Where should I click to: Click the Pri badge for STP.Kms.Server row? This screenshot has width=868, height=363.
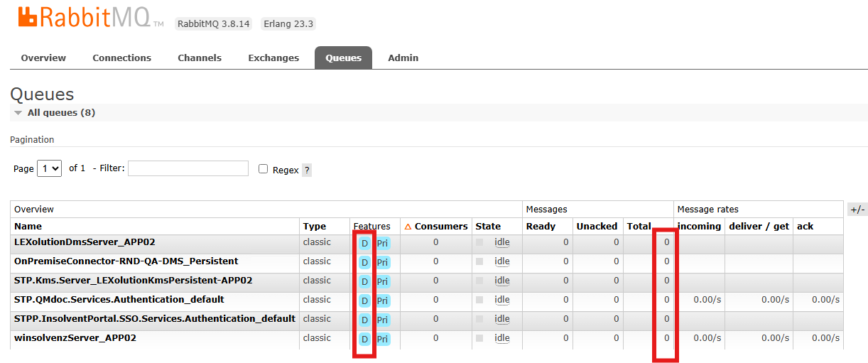pyautogui.click(x=382, y=281)
